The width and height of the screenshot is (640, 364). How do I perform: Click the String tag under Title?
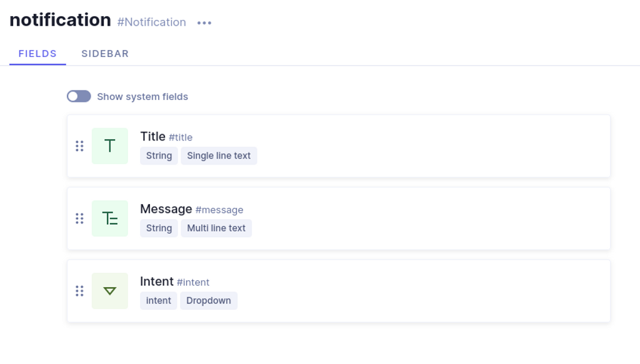[159, 155]
